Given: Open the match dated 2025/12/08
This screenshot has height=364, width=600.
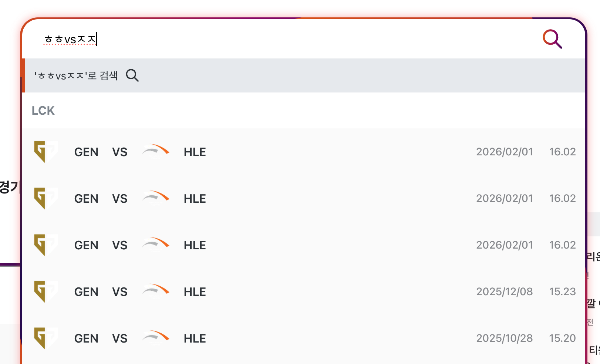Looking at the screenshot, I should [x=504, y=291].
